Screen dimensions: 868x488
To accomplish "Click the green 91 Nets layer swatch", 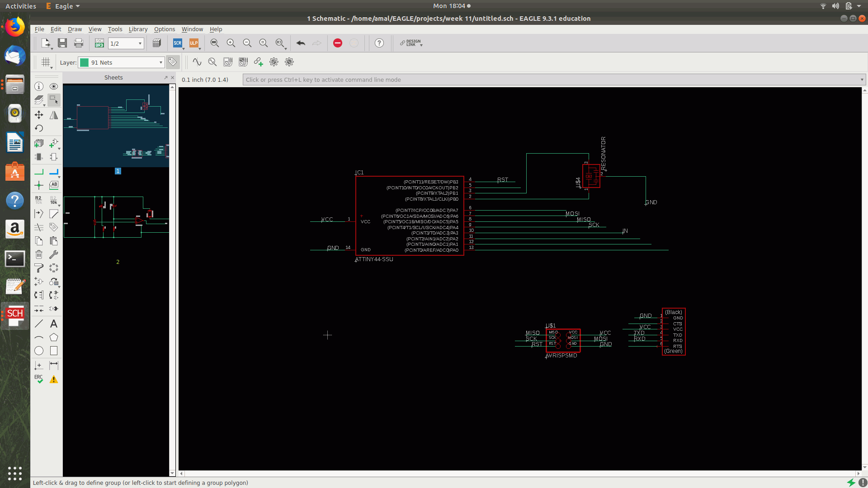I will click(84, 62).
